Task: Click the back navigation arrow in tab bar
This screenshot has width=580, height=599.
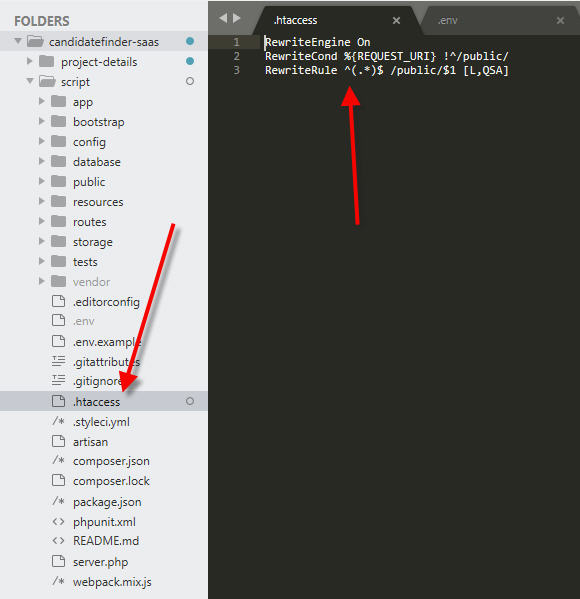Action: [x=223, y=18]
